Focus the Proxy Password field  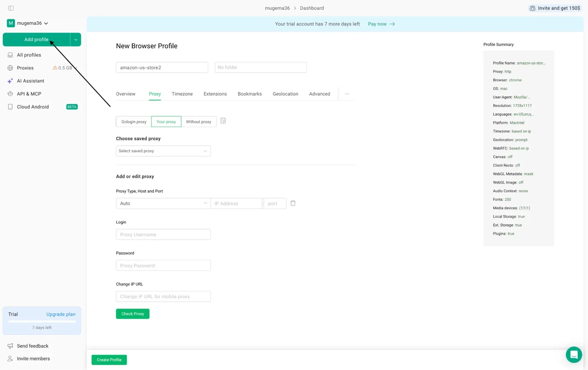tap(163, 266)
